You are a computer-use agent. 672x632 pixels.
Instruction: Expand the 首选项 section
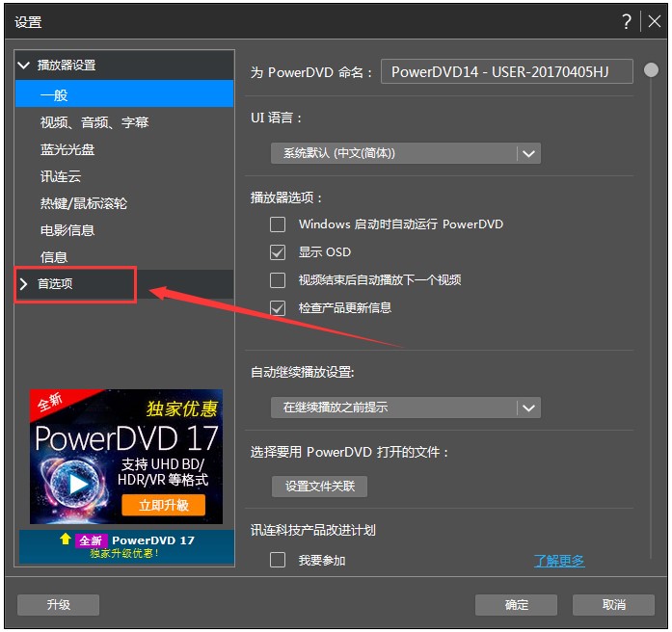click(x=23, y=283)
